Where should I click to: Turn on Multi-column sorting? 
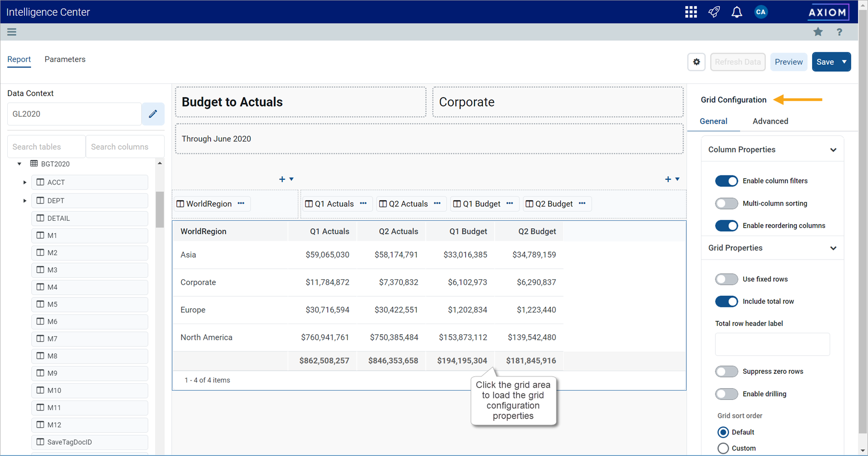(726, 204)
